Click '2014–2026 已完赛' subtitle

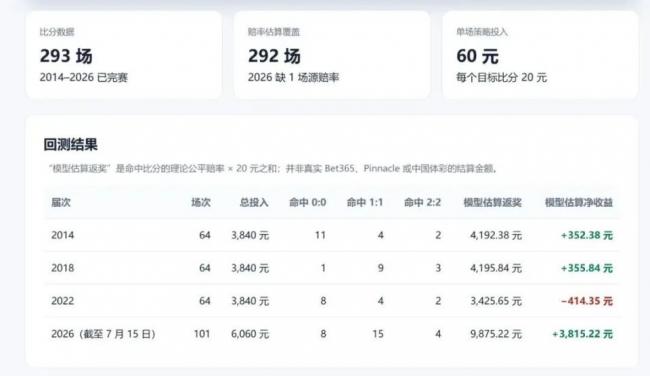(83, 78)
